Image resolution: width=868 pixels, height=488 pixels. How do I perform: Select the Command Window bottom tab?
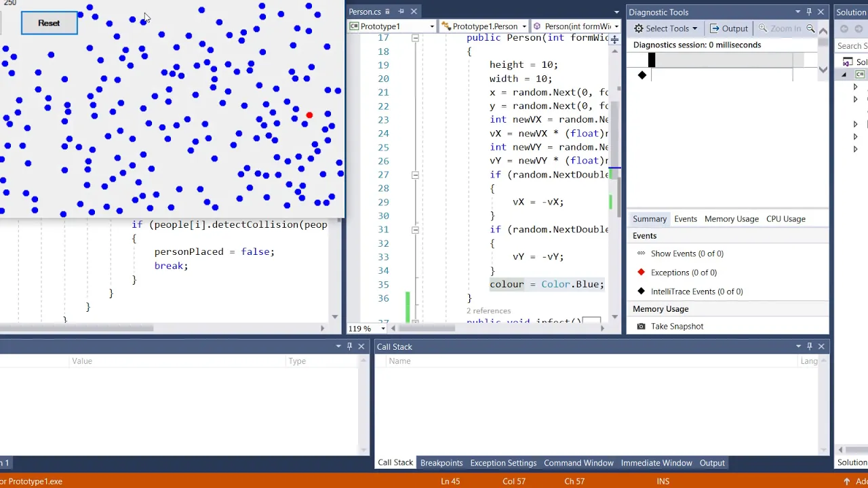(x=578, y=463)
